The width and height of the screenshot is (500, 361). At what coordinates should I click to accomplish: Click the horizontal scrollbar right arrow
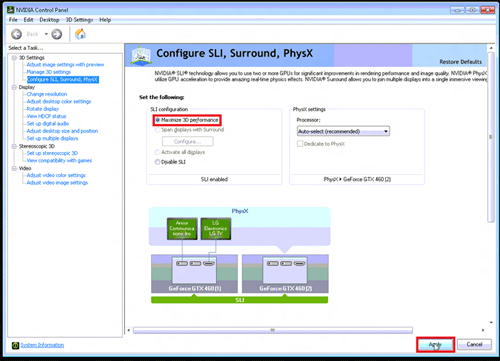pyautogui.click(x=483, y=330)
